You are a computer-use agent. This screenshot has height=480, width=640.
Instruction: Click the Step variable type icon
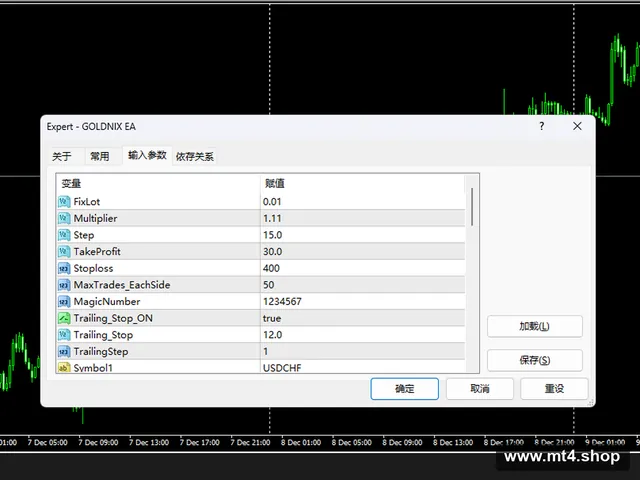click(x=64, y=235)
